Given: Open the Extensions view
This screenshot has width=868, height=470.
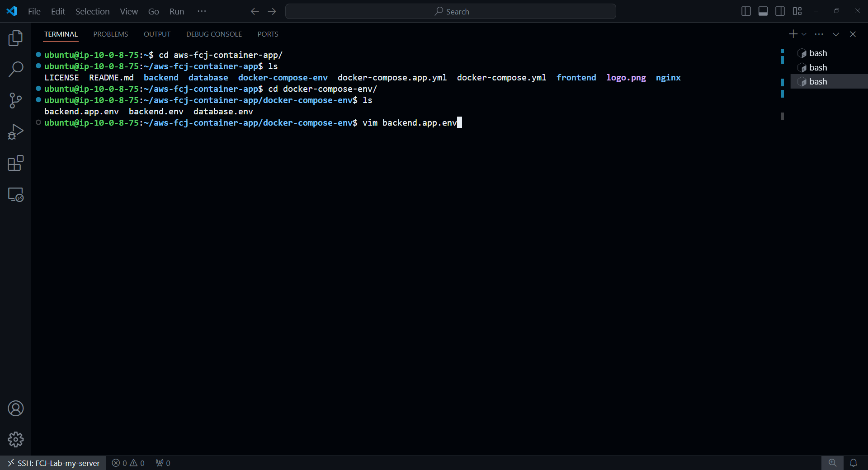Looking at the screenshot, I should point(15,163).
